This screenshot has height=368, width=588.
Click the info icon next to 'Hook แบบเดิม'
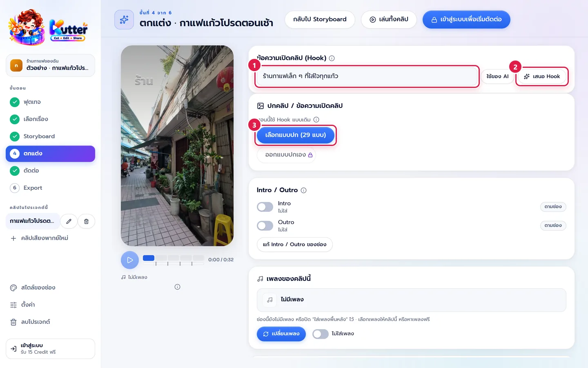point(316,120)
